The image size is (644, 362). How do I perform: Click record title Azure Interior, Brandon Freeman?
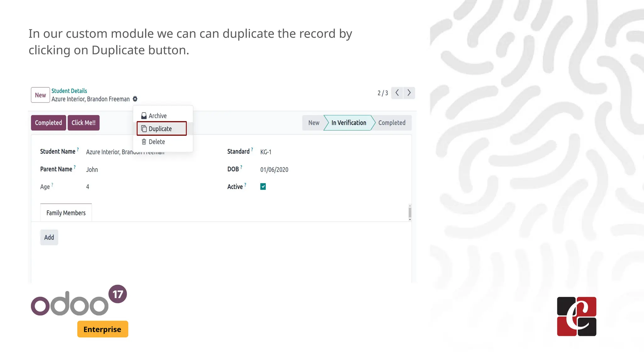coord(91,99)
